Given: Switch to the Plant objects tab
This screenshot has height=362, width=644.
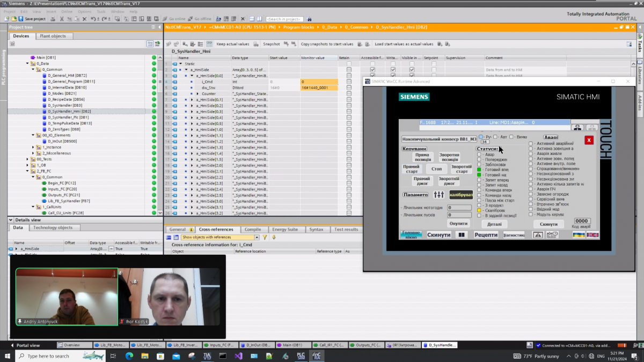Looking at the screenshot, I should 53,36.
